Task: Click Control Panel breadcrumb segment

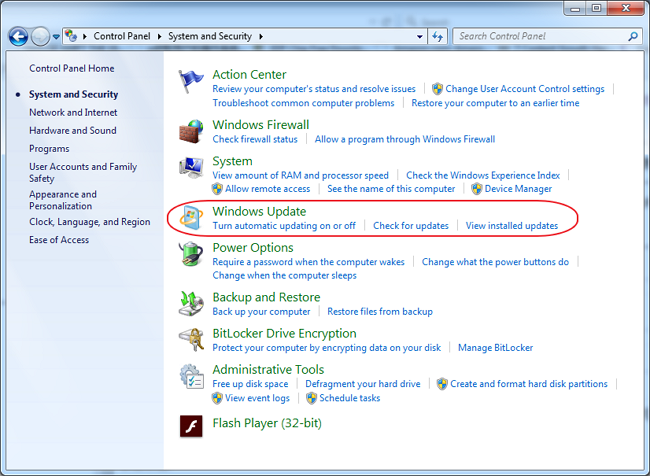Action: pos(122,36)
